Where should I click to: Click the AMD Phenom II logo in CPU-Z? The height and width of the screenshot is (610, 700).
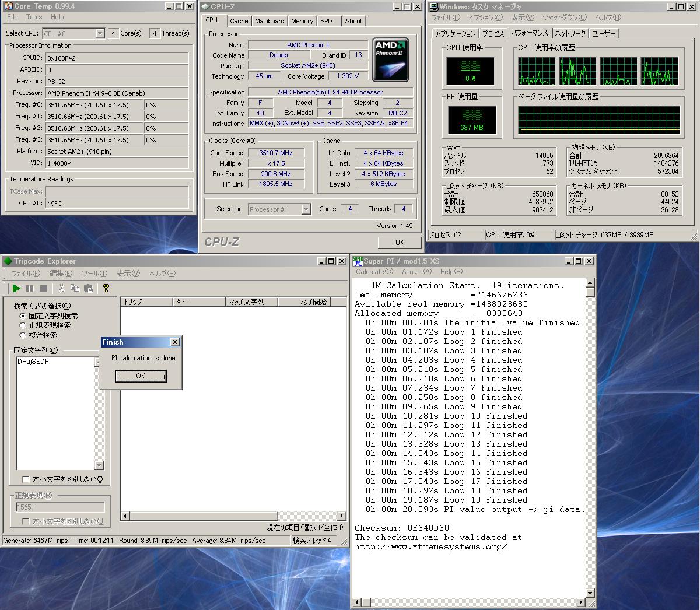(x=390, y=59)
